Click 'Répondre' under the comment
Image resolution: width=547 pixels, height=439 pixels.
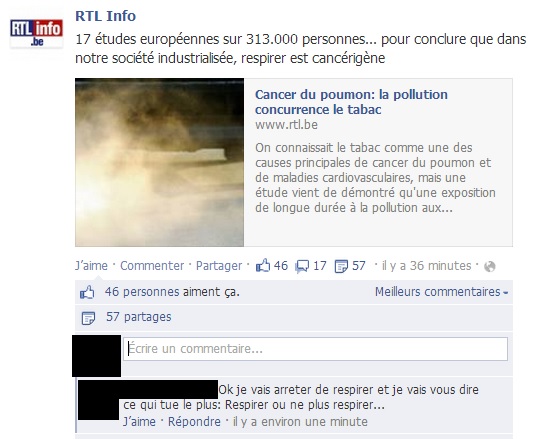pyautogui.click(x=194, y=422)
